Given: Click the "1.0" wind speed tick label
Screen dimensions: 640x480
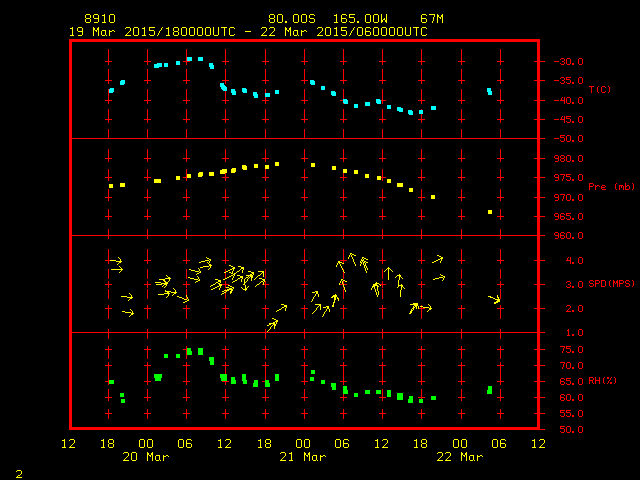Looking at the screenshot, I should (575, 333).
